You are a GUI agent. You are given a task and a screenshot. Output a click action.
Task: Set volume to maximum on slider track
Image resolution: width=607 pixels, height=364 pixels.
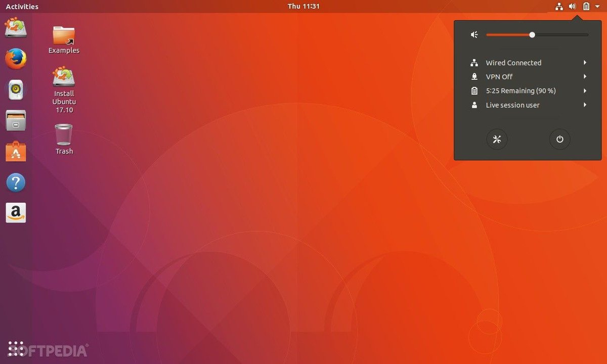point(588,34)
